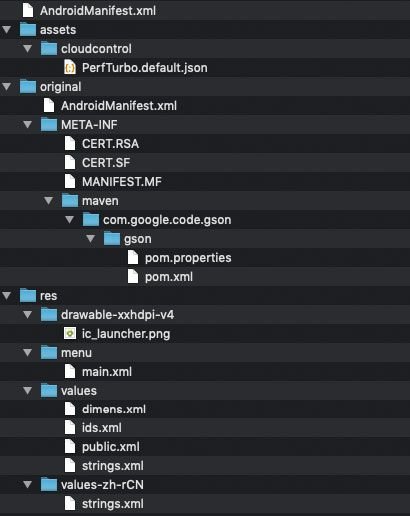Collapse the original folder
The image size is (410, 516).
tap(7, 87)
